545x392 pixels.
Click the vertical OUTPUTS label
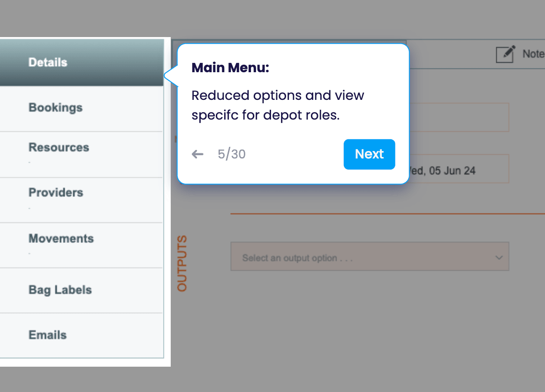pyautogui.click(x=182, y=263)
